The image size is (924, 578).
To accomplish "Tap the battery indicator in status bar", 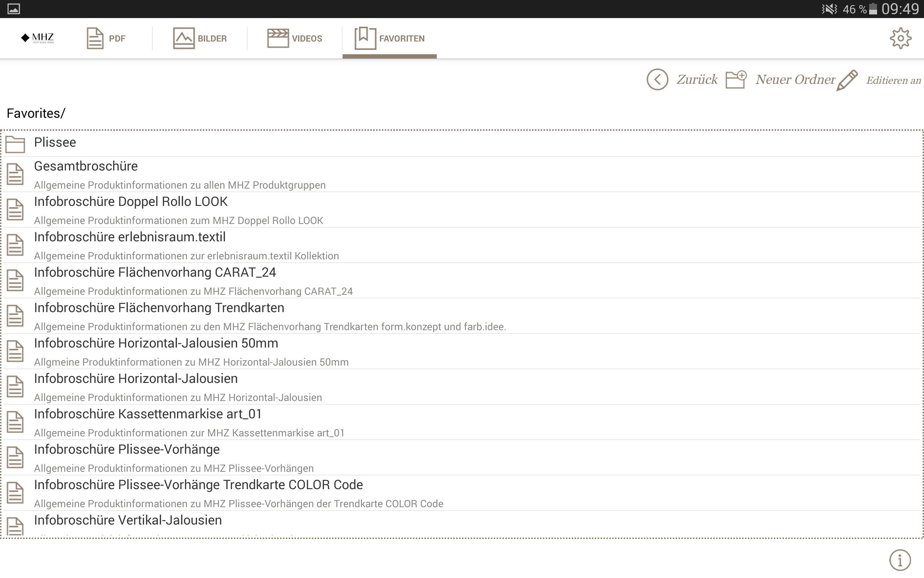I will tap(873, 9).
